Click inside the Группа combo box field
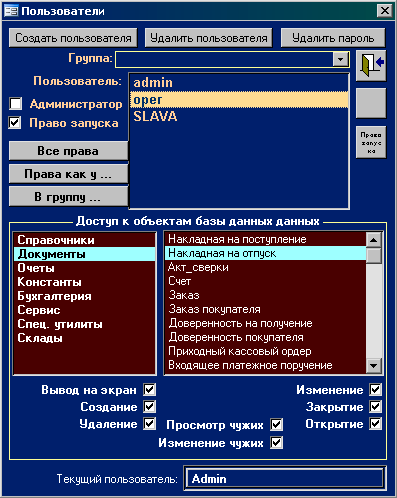 click(x=224, y=60)
